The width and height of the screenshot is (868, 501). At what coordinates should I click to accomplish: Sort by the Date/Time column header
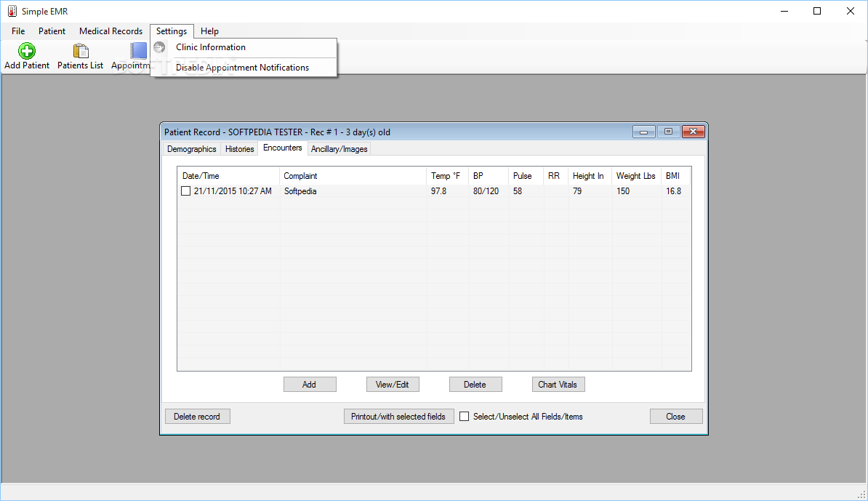[x=228, y=176]
